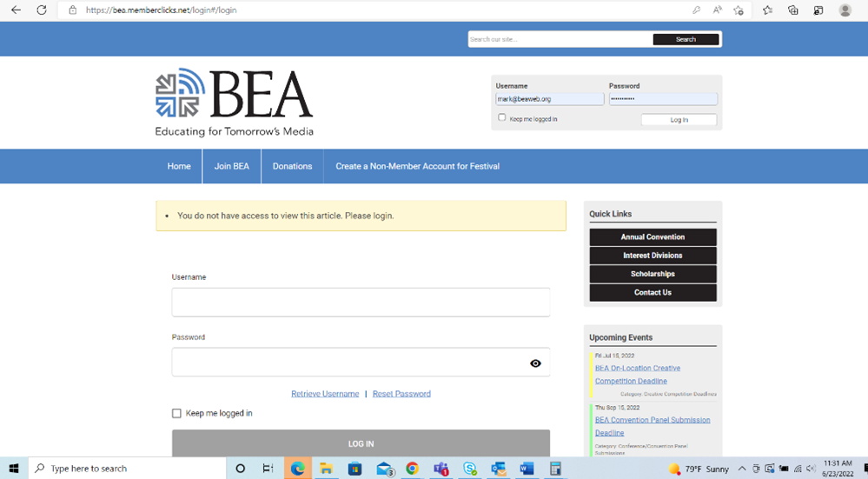Click the main Username input field

361,303
